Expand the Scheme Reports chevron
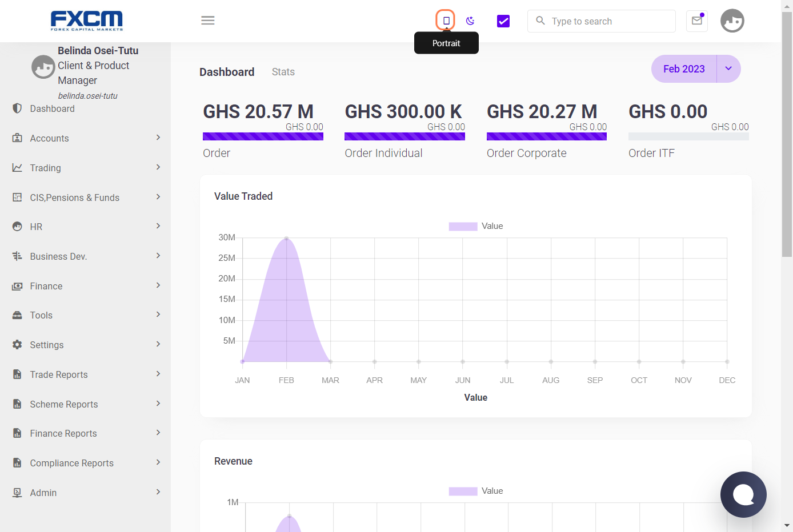Screen dimensions: 793x532 [x=158, y=404]
